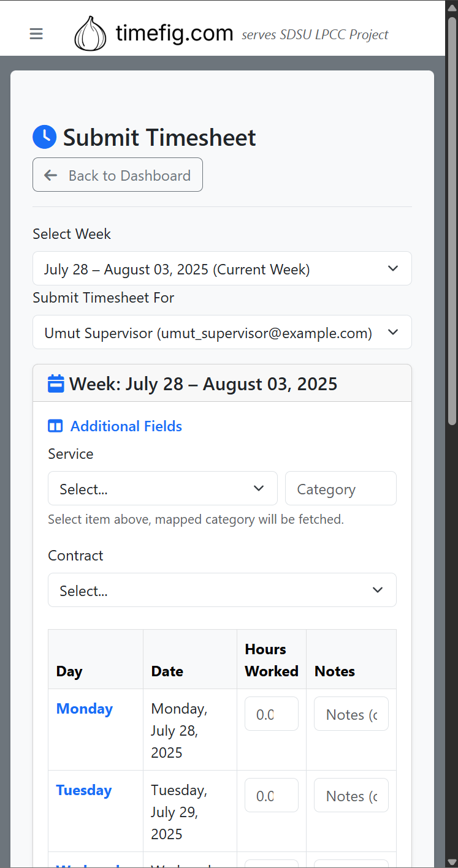Image resolution: width=458 pixels, height=868 pixels.
Task: Click the blue clock icon beside Submit Timesheet
Action: coord(44,137)
